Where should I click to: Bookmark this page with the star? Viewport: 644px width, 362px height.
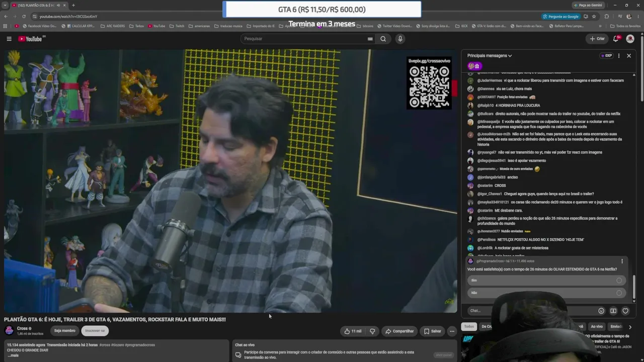(594, 16)
